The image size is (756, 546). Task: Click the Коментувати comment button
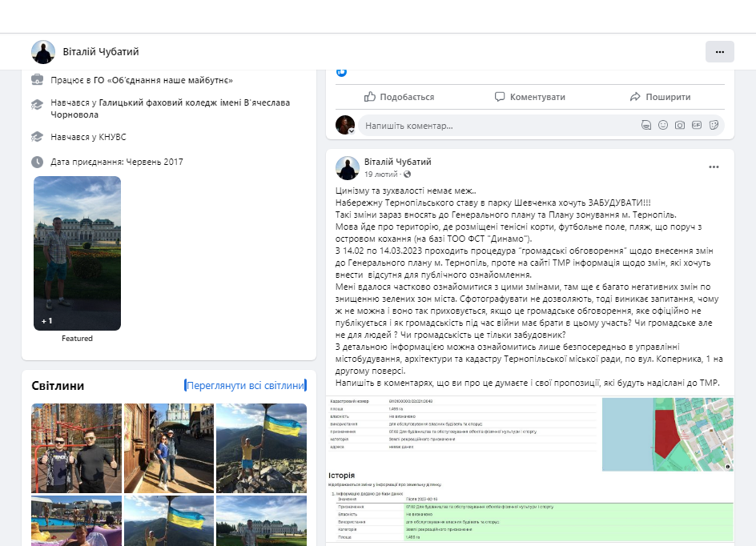coord(530,97)
